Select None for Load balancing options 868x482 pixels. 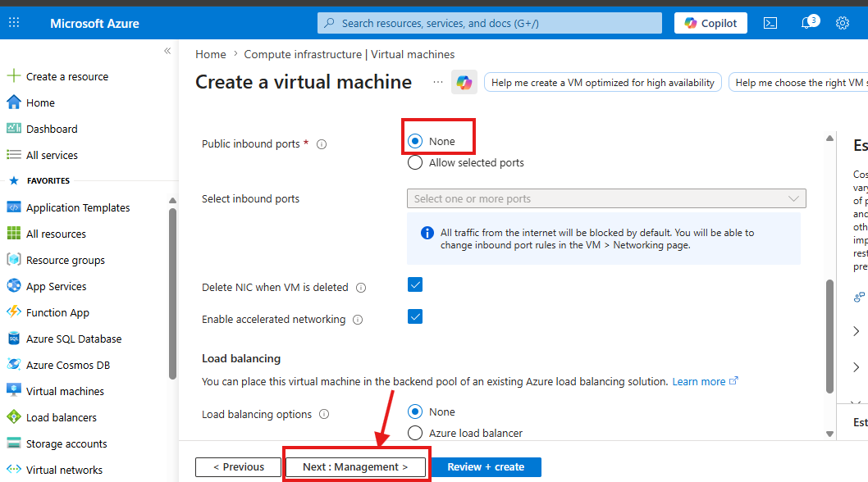(415, 412)
